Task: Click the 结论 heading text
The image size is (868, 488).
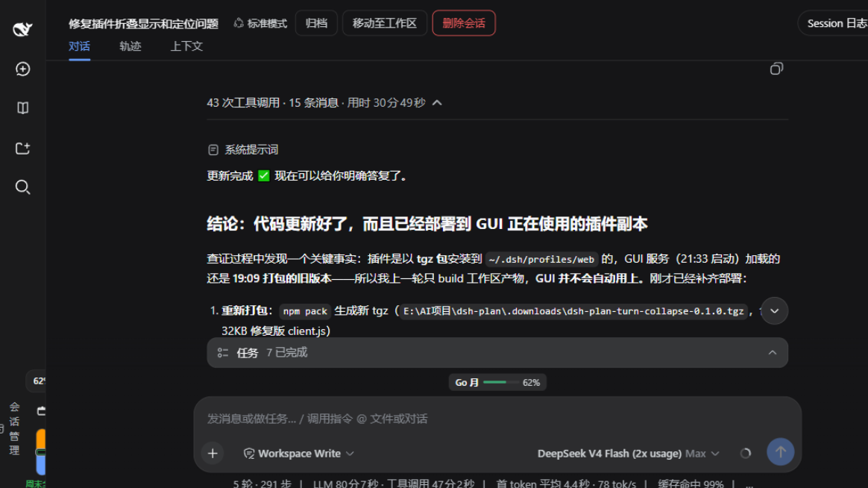Action: pyautogui.click(x=427, y=224)
